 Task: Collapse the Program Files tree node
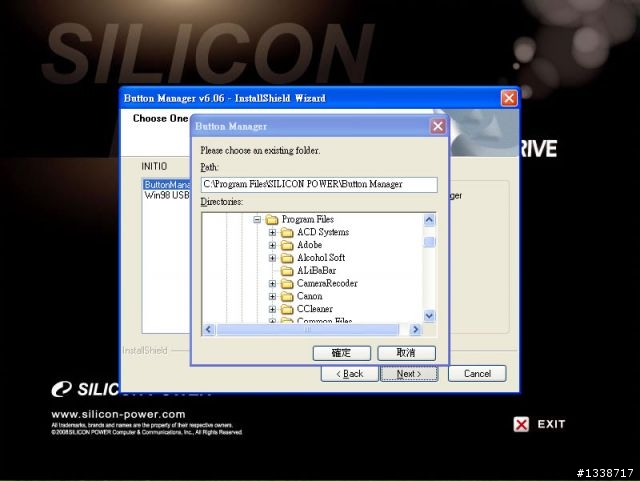point(257,220)
